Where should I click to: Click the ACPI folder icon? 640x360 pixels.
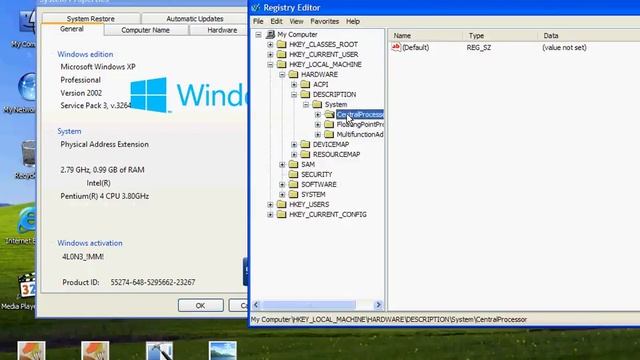(305, 84)
